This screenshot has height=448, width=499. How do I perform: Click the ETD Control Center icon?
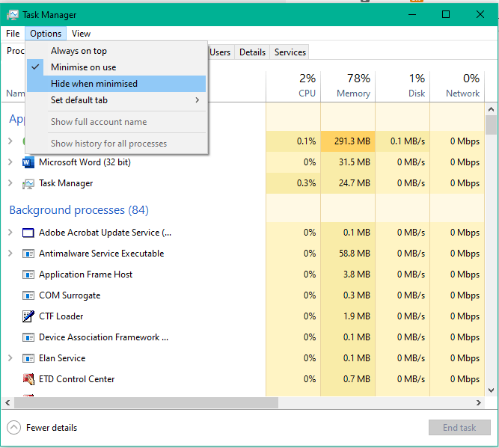click(28, 379)
